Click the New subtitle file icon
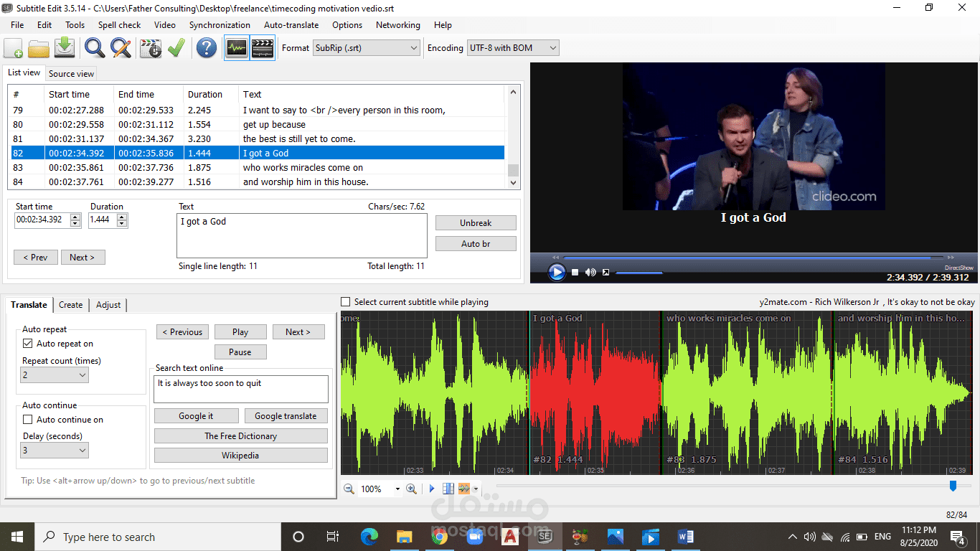Viewport: 980px width, 551px height. tap(13, 48)
